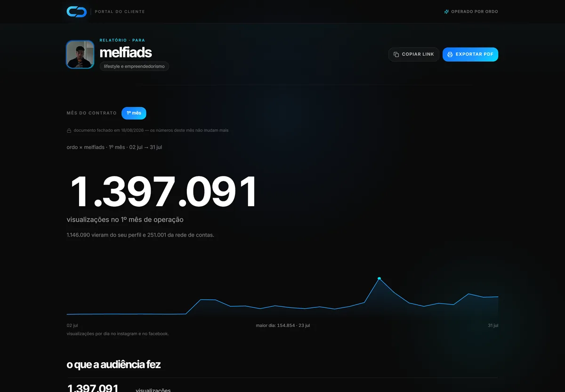The height and width of the screenshot is (392, 565).
Task: Click the peak marker on the views chart
Action: coord(379,279)
